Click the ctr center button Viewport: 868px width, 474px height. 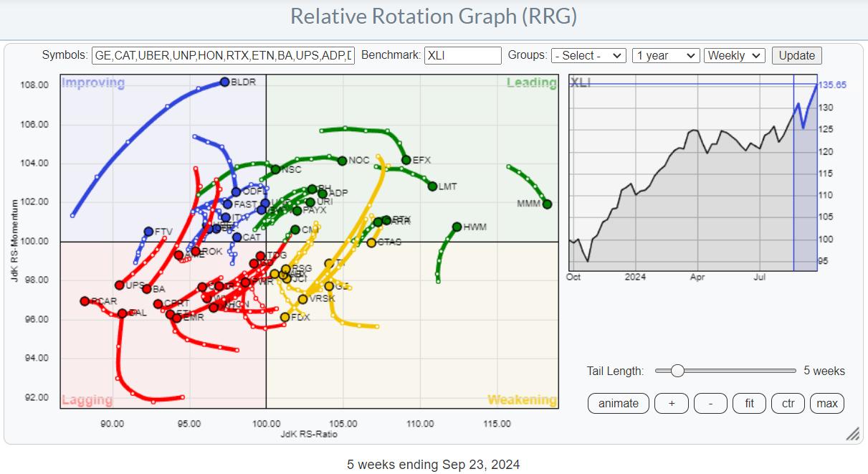[788, 403]
